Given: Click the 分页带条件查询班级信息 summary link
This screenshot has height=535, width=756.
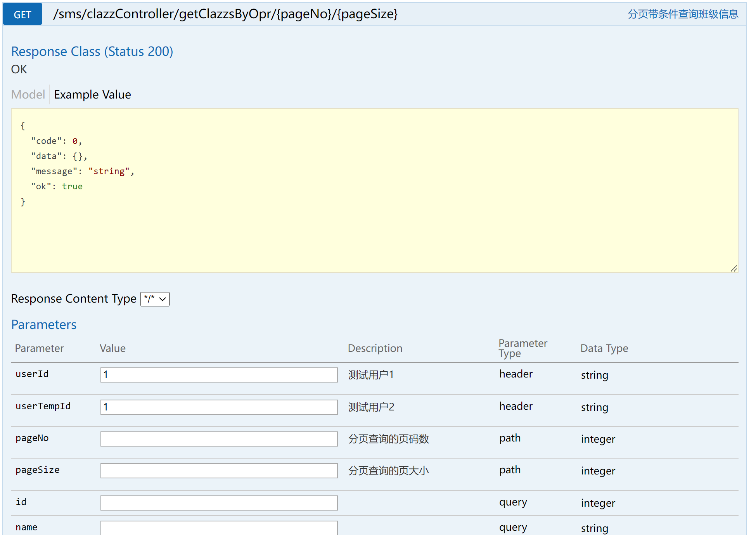Looking at the screenshot, I should (683, 14).
